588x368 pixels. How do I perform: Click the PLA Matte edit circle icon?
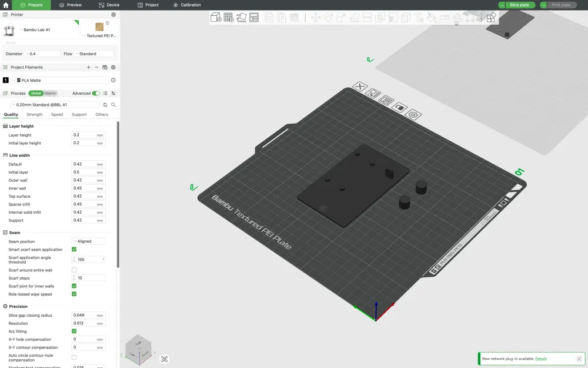pos(113,80)
